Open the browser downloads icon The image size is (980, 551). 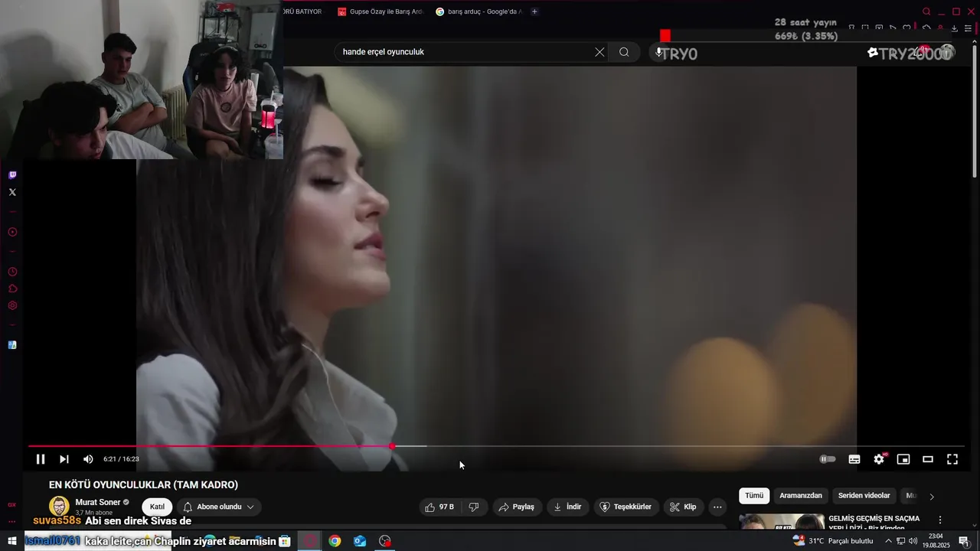pos(954,28)
